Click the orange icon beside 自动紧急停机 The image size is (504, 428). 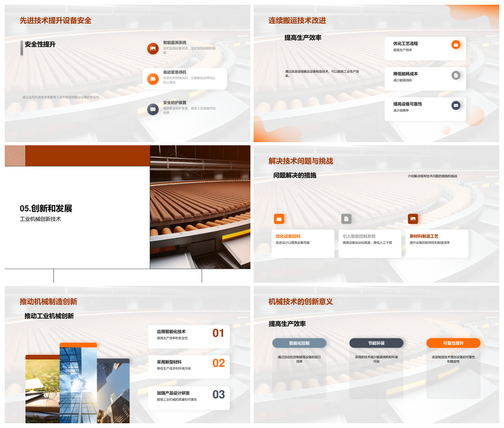pyautogui.click(x=153, y=79)
